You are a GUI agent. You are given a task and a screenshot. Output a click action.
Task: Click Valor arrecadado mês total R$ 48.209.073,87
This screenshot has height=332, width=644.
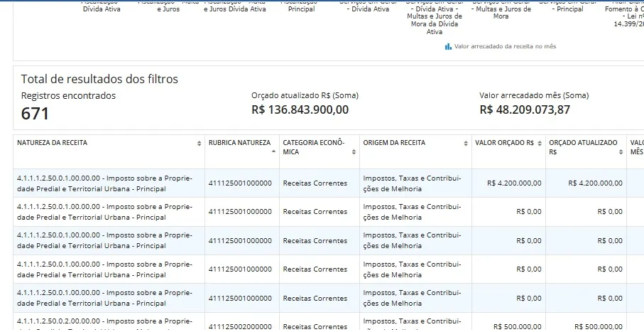[525, 109]
